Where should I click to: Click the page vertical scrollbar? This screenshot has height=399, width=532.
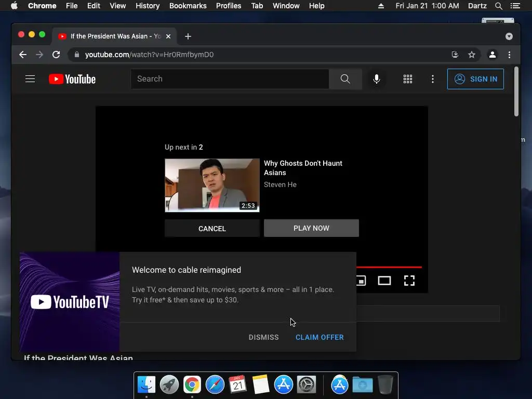coord(516,91)
